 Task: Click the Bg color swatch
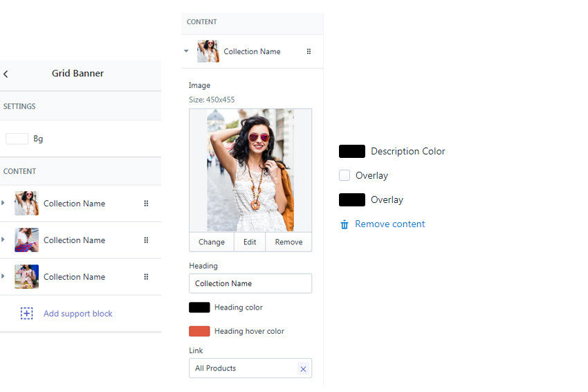(17, 139)
